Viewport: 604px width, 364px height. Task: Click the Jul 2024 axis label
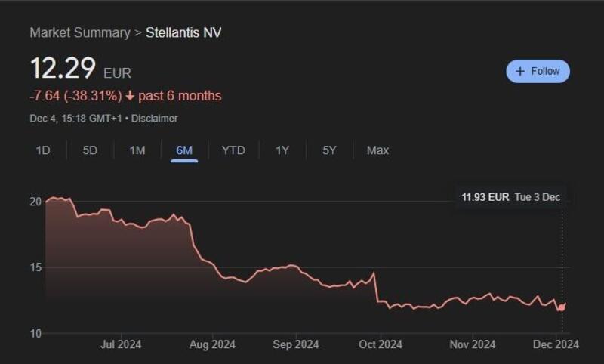(121, 344)
